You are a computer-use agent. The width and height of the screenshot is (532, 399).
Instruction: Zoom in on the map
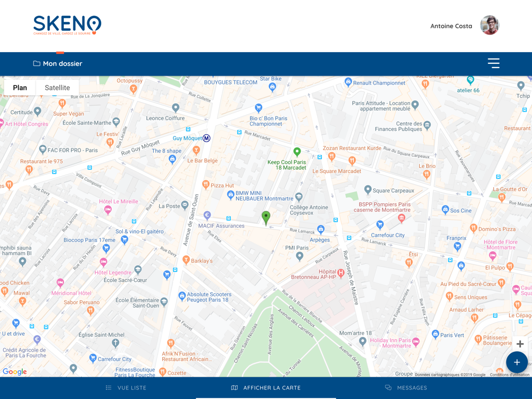520,344
